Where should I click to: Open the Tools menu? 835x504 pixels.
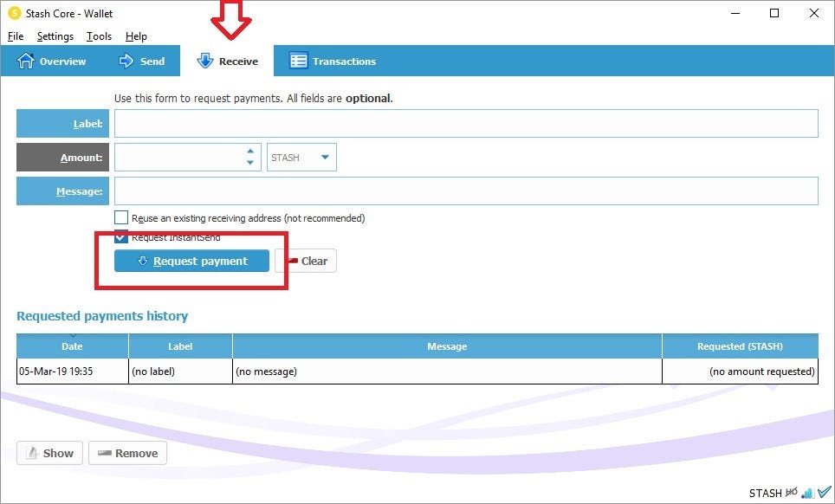pos(99,36)
